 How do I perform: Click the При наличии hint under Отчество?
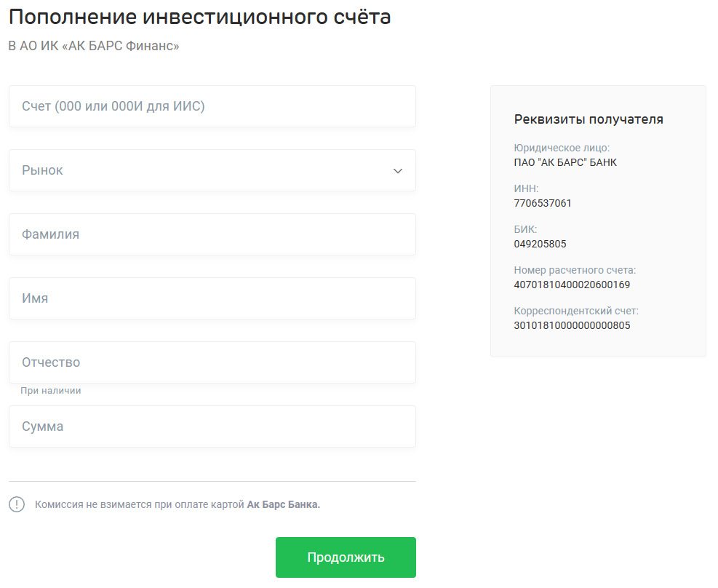tap(51, 391)
